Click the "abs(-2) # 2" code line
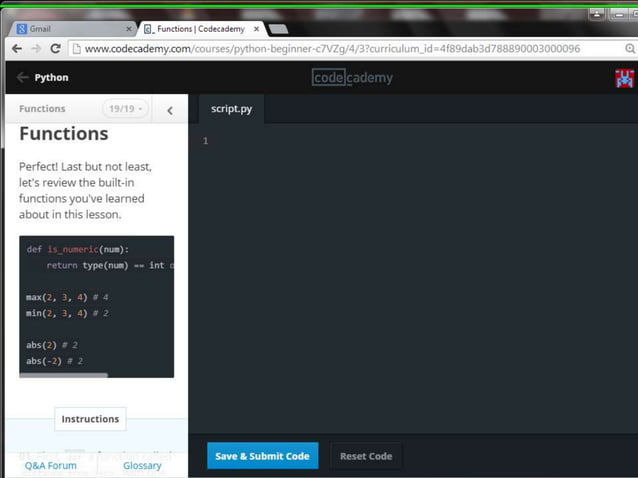Image resolution: width=638 pixels, height=478 pixels. tap(55, 361)
